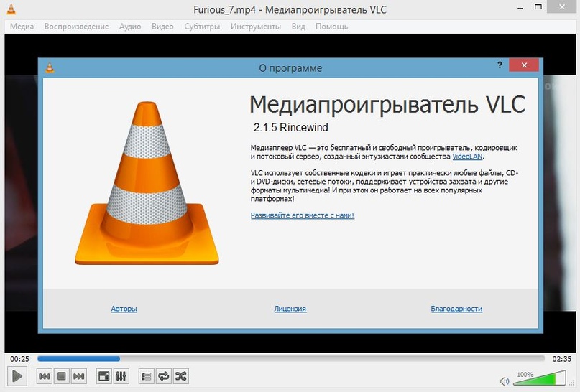Image resolution: width=580 pixels, height=392 pixels.
Task: Open the Лицензия link
Action: (290, 309)
